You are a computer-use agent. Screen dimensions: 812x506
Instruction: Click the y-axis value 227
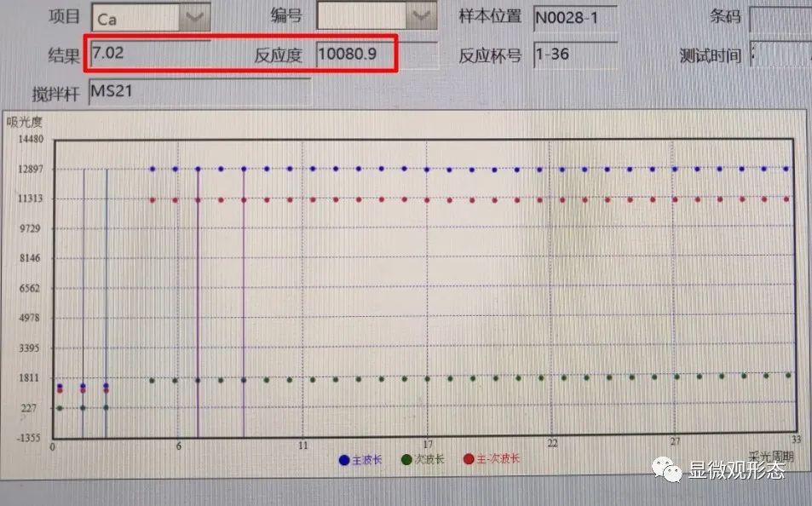[29, 408]
